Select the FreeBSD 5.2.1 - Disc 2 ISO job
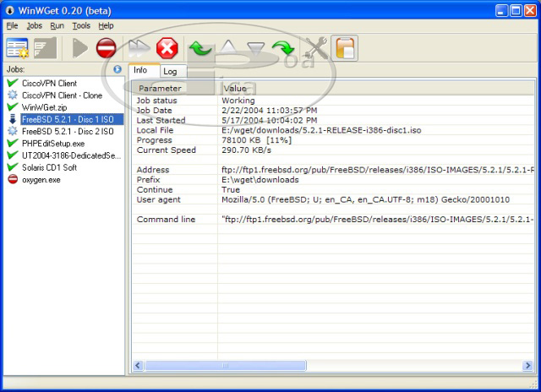The width and height of the screenshot is (541, 392). point(68,132)
